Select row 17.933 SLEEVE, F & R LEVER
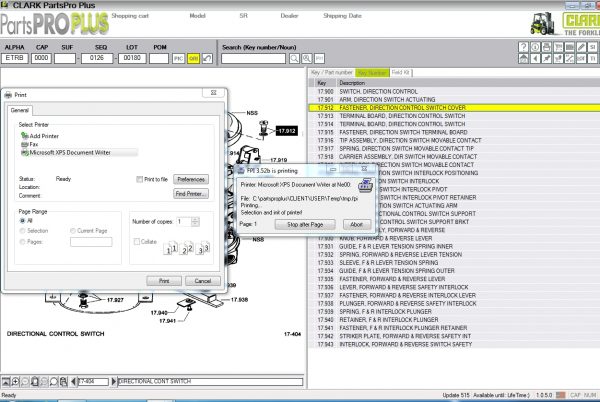This screenshot has height=402, width=600. (x=454, y=262)
